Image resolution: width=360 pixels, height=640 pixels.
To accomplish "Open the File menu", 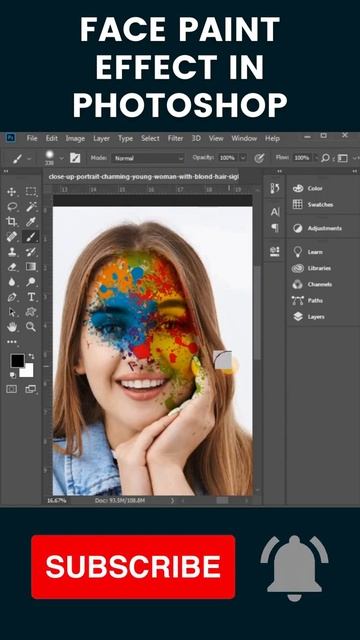I will [x=32, y=138].
